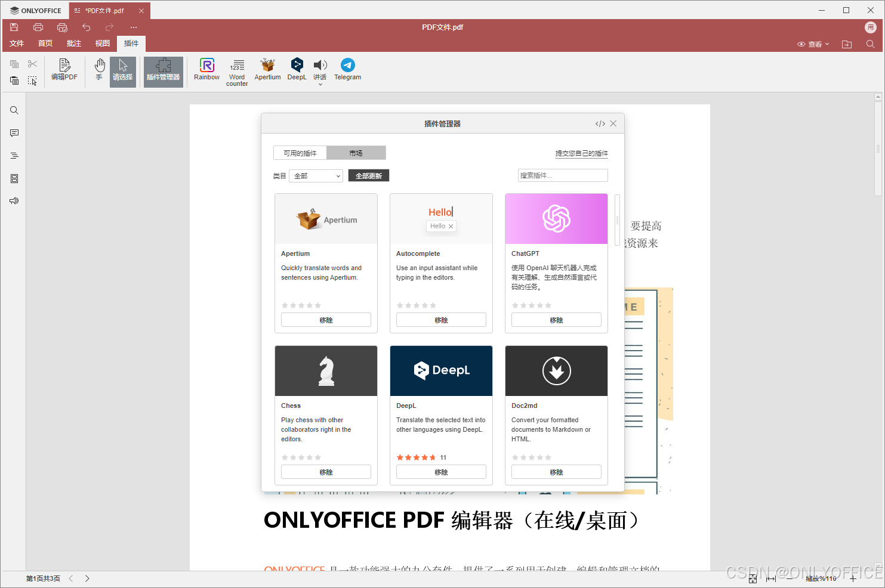The image size is (885, 588).
Task: Switch to the View tab
Action: pyautogui.click(x=103, y=44)
